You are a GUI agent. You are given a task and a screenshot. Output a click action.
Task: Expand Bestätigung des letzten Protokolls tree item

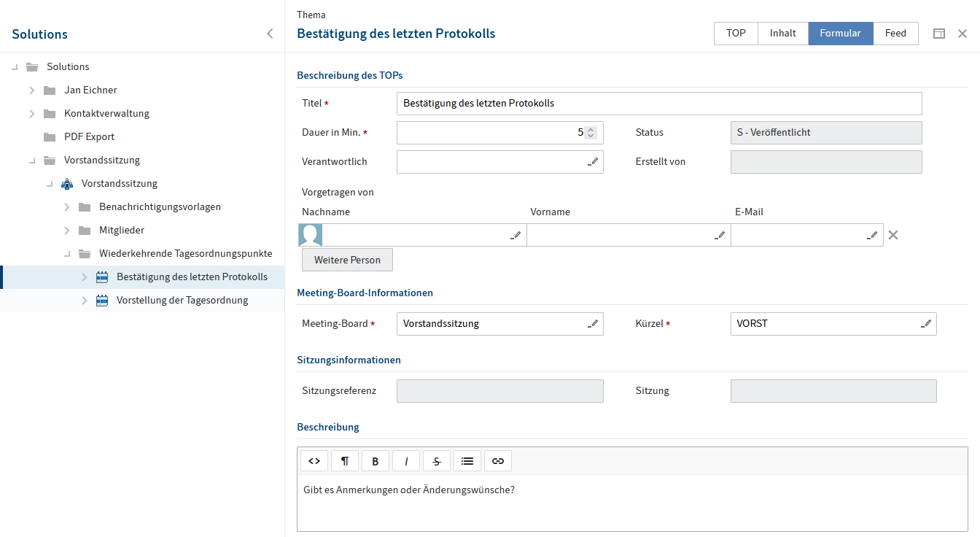[x=85, y=277]
